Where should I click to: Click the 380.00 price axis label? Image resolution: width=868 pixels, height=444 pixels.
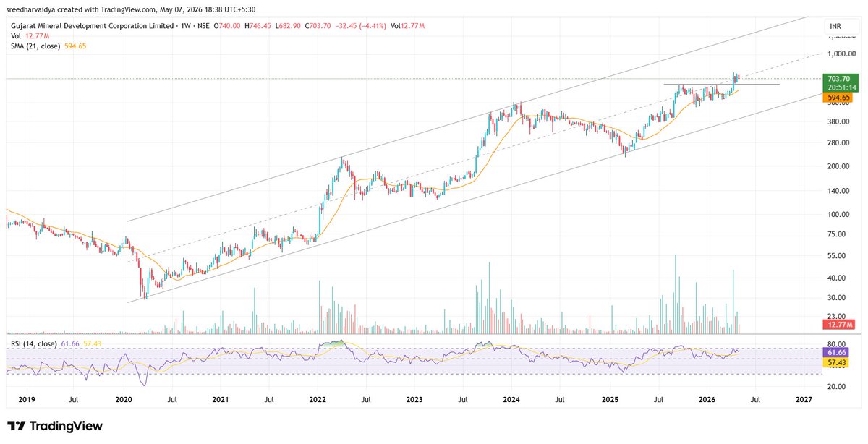point(838,121)
